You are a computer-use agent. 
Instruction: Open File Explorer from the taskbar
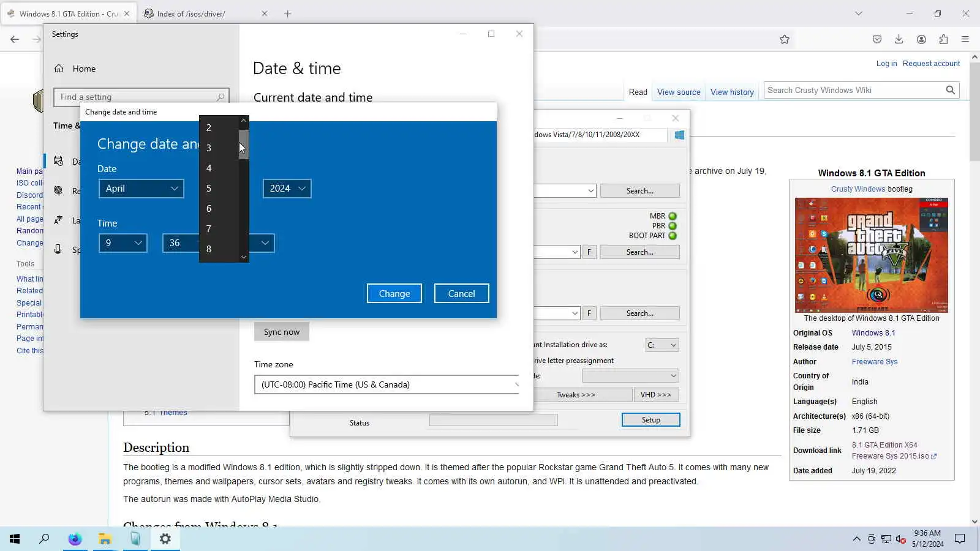[105, 539]
